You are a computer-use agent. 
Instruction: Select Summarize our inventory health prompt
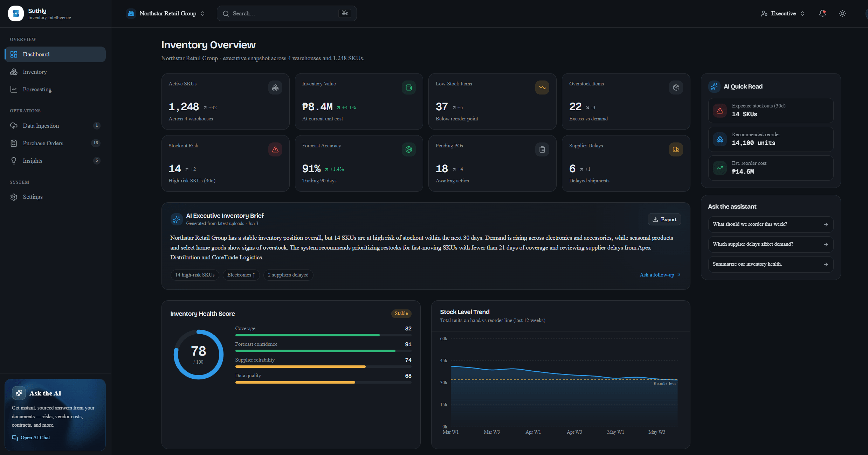click(x=771, y=264)
